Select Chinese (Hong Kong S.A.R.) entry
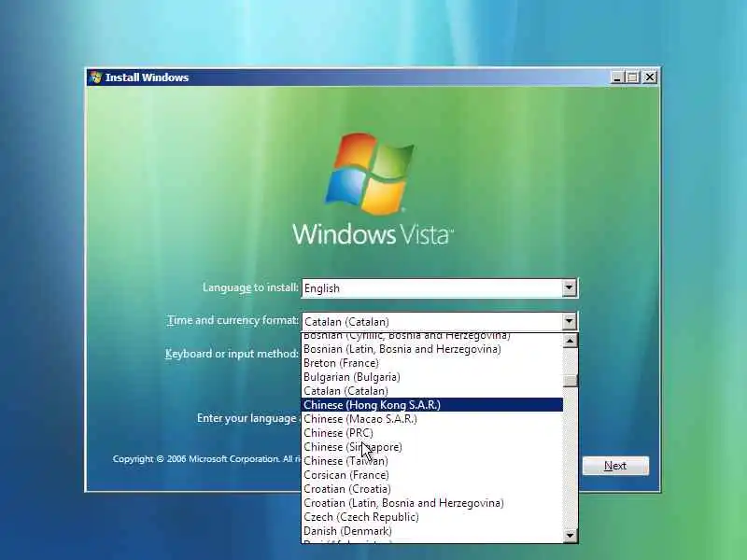This screenshot has width=747, height=560. tap(432, 405)
